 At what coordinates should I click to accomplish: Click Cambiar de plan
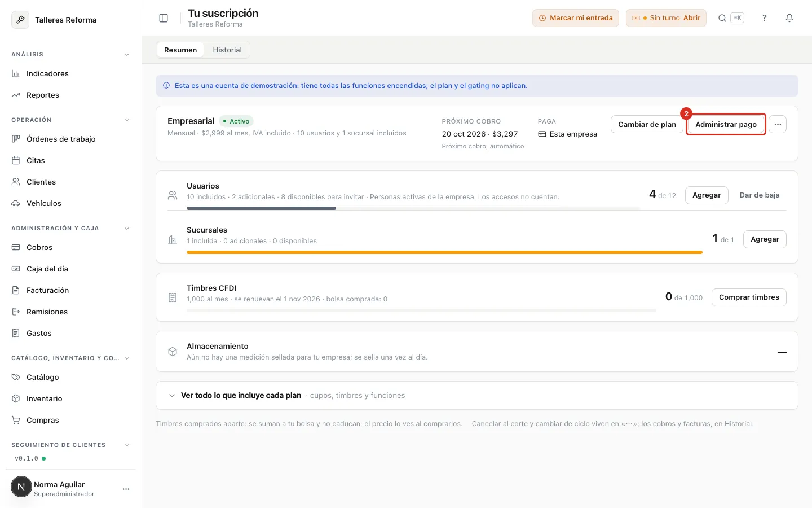647,124
